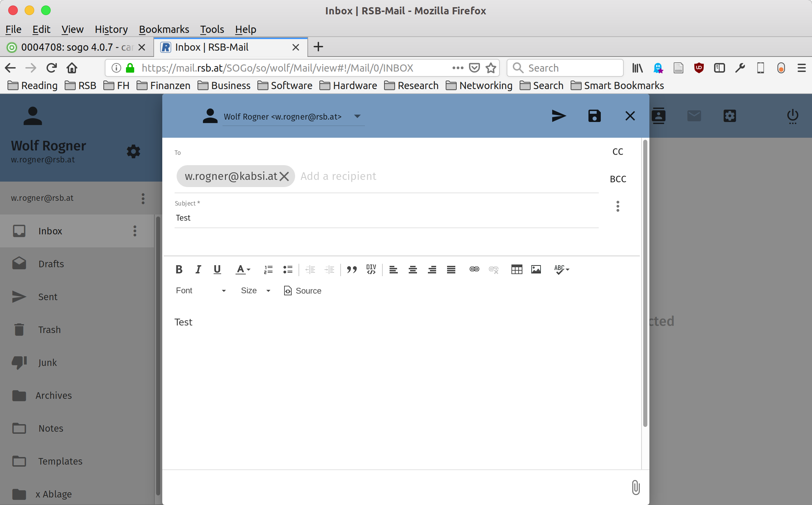812x505 pixels.
Task: Insert a numbered list
Action: [268, 270]
